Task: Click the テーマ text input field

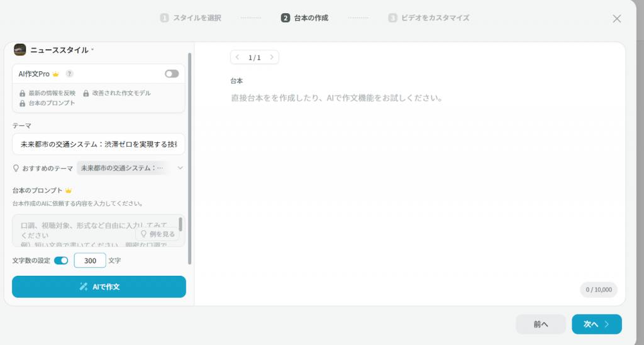Action: click(99, 144)
